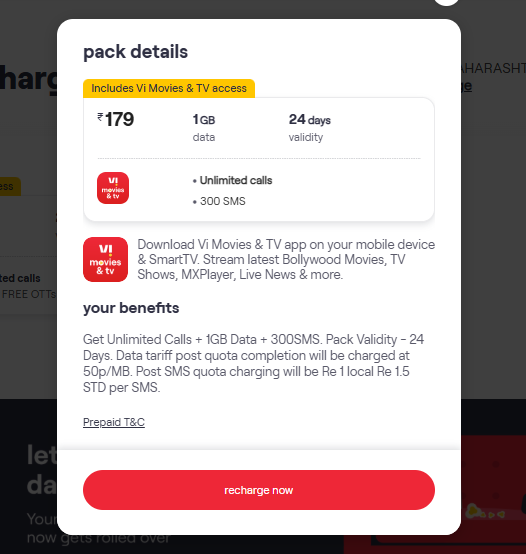Click the your benefits heading

[x=131, y=308]
